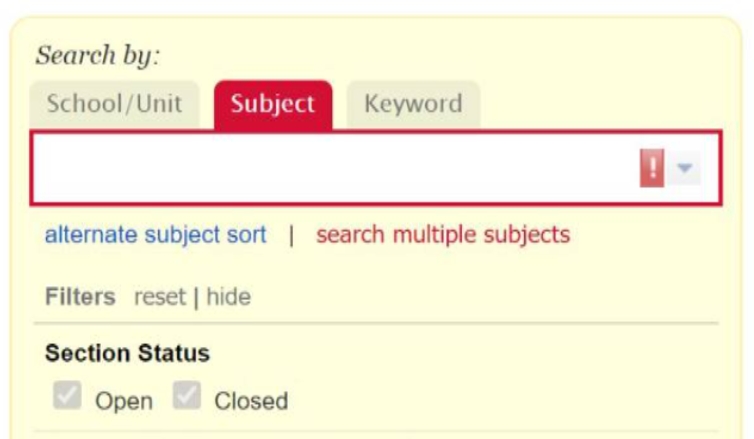Reset the filters
The height and width of the screenshot is (439, 754).
click(160, 297)
